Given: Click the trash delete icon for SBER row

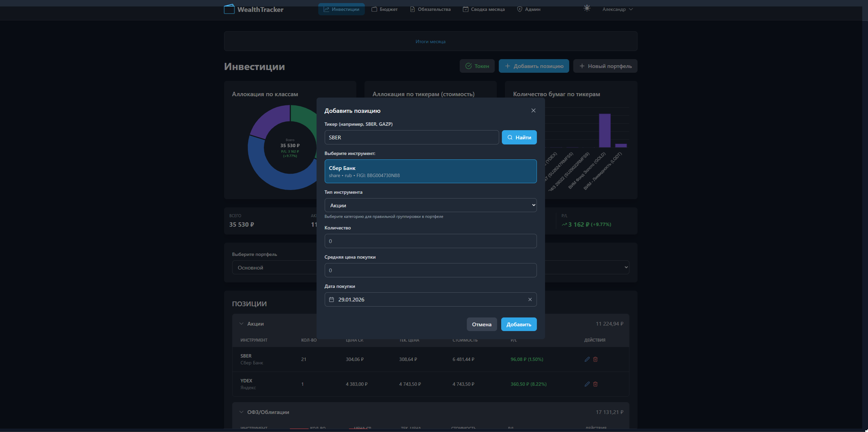Looking at the screenshot, I should [595, 359].
